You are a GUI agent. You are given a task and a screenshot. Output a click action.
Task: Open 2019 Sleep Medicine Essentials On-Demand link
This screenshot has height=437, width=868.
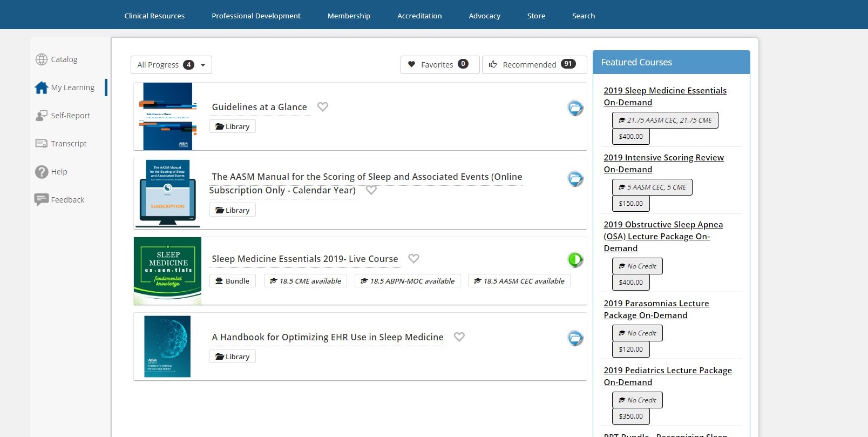click(x=665, y=97)
